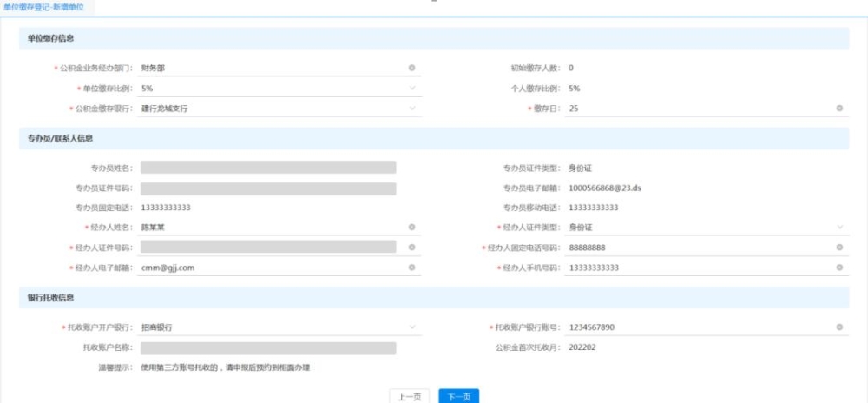868x403 pixels.
Task: Clear the 公积金业务经办部门 field via its clear icon
Action: 411,68
